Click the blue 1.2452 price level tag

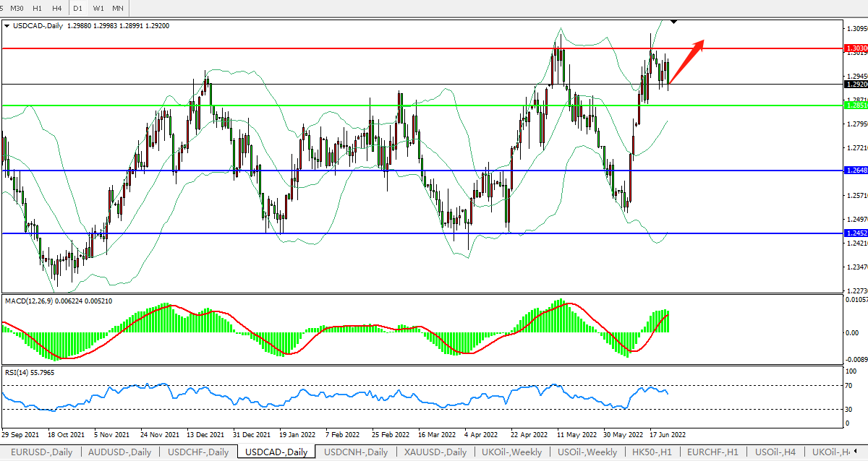pyautogui.click(x=856, y=233)
